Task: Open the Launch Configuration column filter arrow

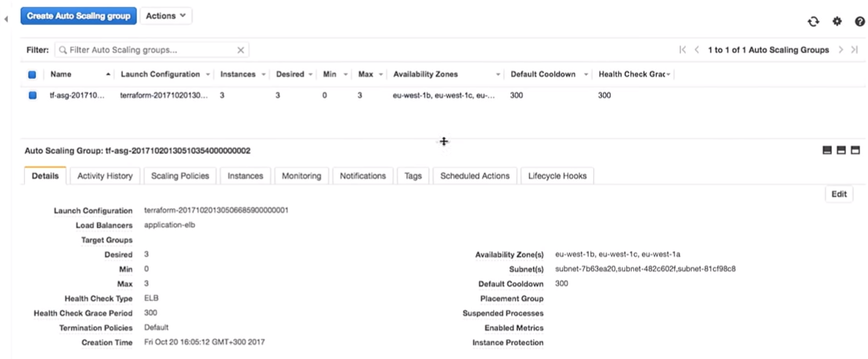Action: (207, 75)
